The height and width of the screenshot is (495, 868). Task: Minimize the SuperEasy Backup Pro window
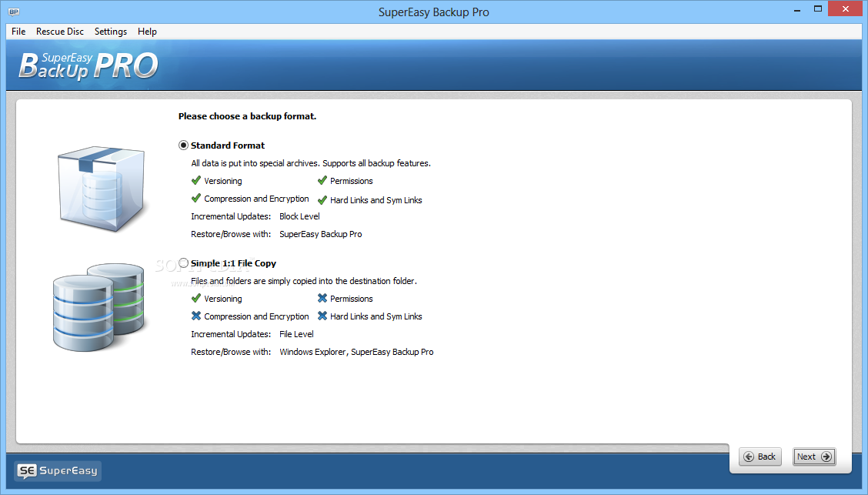coord(797,9)
